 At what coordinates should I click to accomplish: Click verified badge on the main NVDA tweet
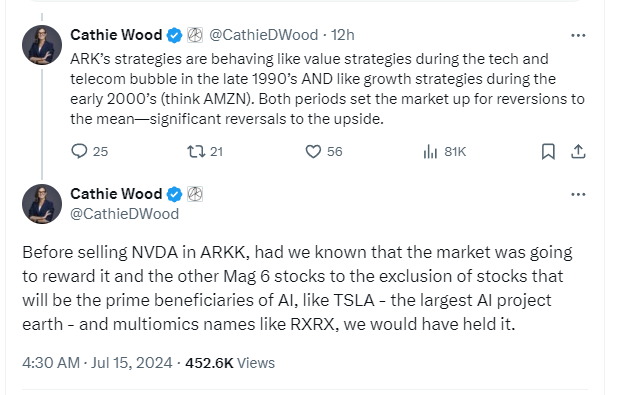click(174, 194)
